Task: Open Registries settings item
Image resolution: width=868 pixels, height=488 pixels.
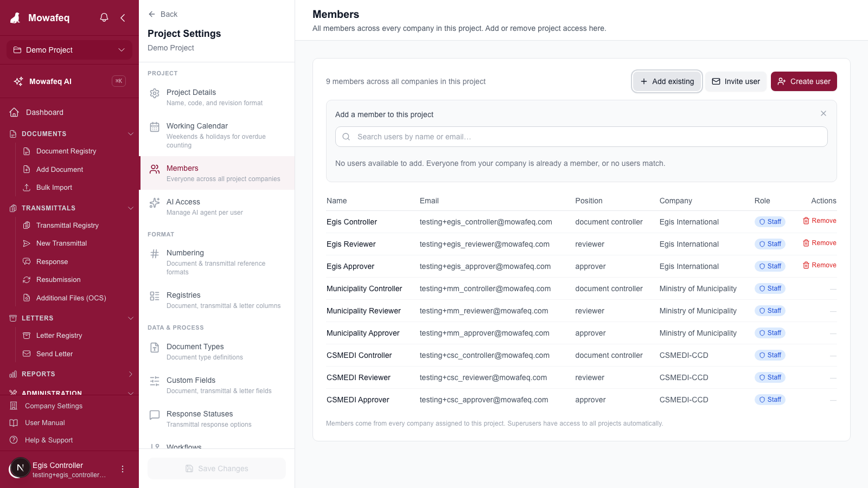Action: pos(217,300)
